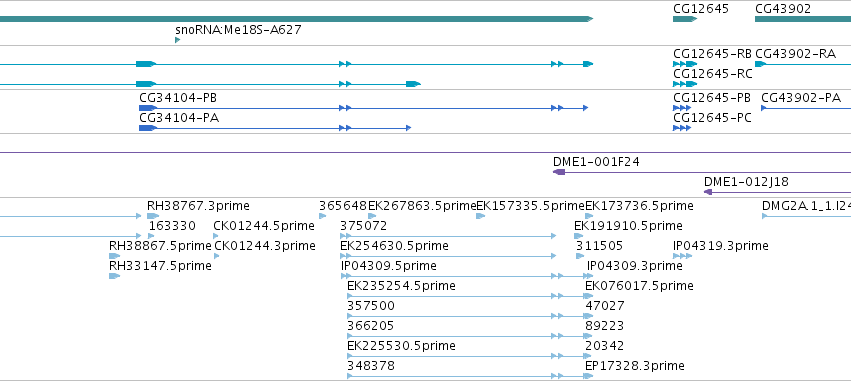Click the CG12645 gene bar
The width and height of the screenshot is (851, 381).
pyautogui.click(x=684, y=19)
